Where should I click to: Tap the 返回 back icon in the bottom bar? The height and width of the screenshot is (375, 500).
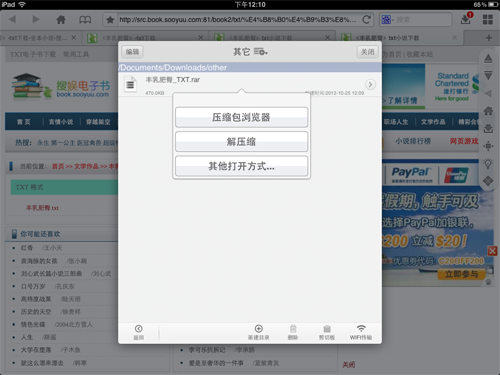click(139, 332)
